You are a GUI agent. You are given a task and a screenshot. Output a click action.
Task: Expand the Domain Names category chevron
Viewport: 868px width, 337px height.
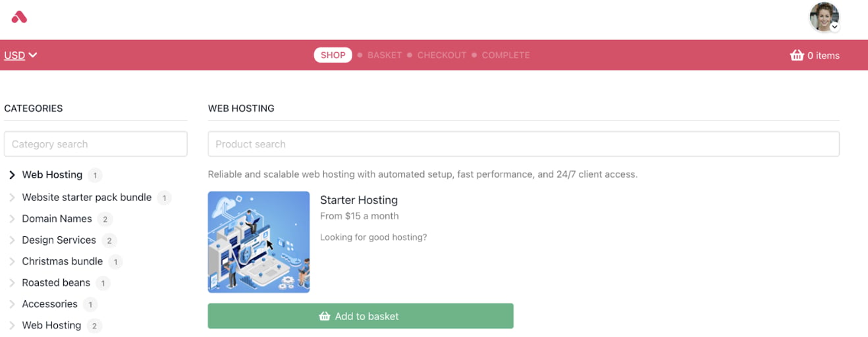[12, 219]
